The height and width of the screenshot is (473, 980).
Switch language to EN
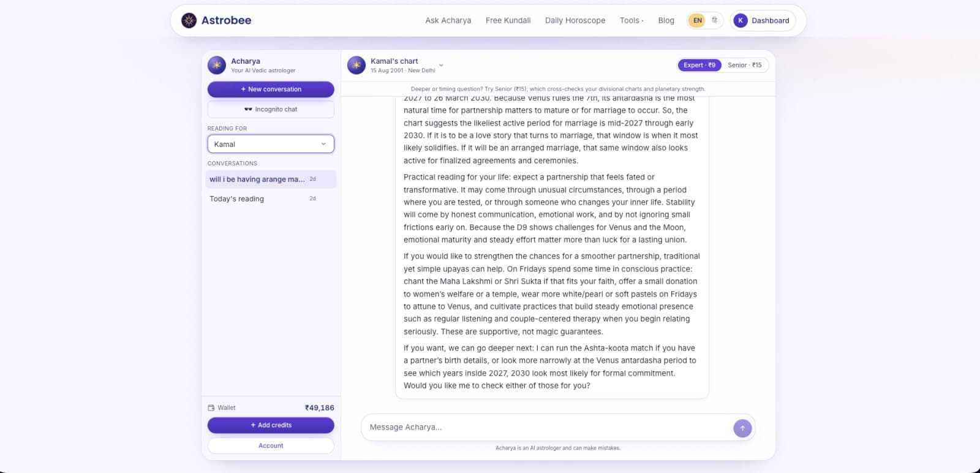pyautogui.click(x=697, y=20)
